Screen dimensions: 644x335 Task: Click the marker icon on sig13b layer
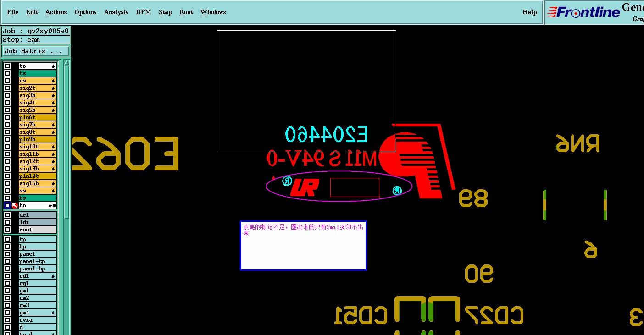[53, 169]
